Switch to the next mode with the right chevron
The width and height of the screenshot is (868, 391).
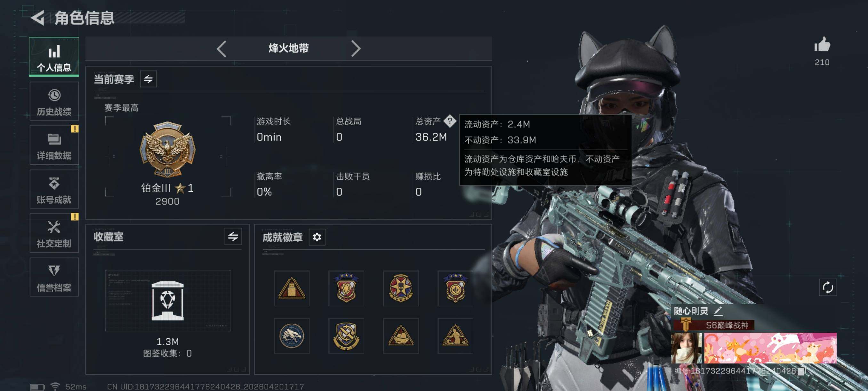pos(356,49)
